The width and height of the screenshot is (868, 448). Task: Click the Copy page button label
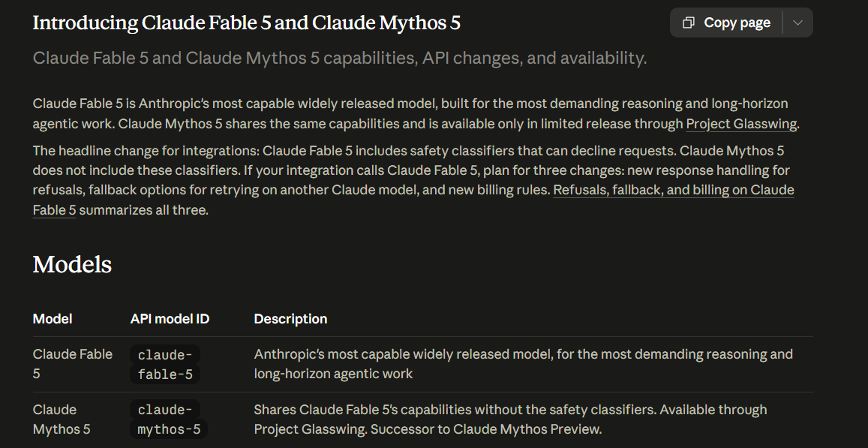(737, 23)
